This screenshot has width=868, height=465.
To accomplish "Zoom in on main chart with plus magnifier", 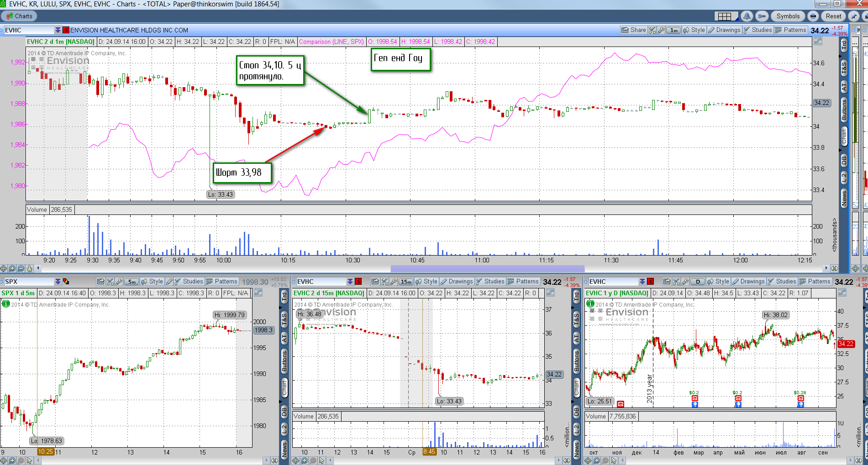I will click(12, 268).
